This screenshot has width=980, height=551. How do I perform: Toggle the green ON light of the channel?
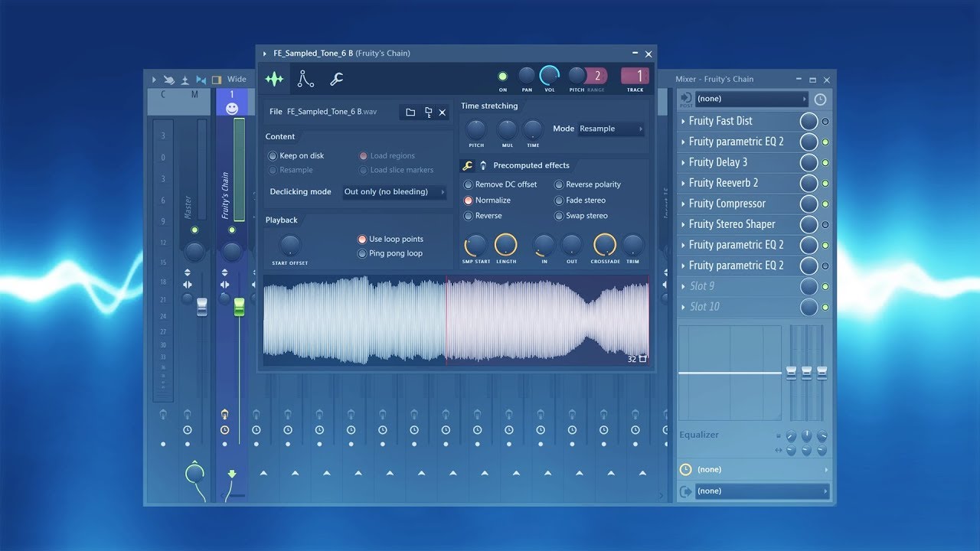pos(503,76)
